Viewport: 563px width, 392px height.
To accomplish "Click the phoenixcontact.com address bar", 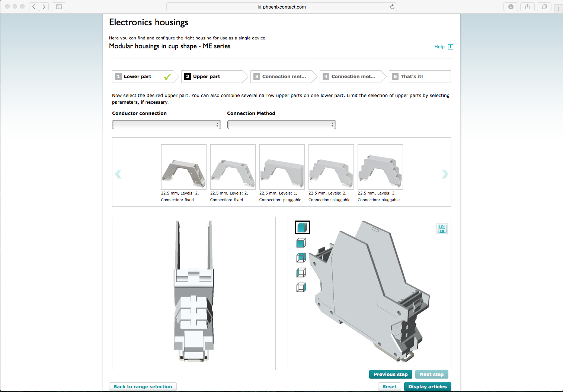I will pos(282,7).
